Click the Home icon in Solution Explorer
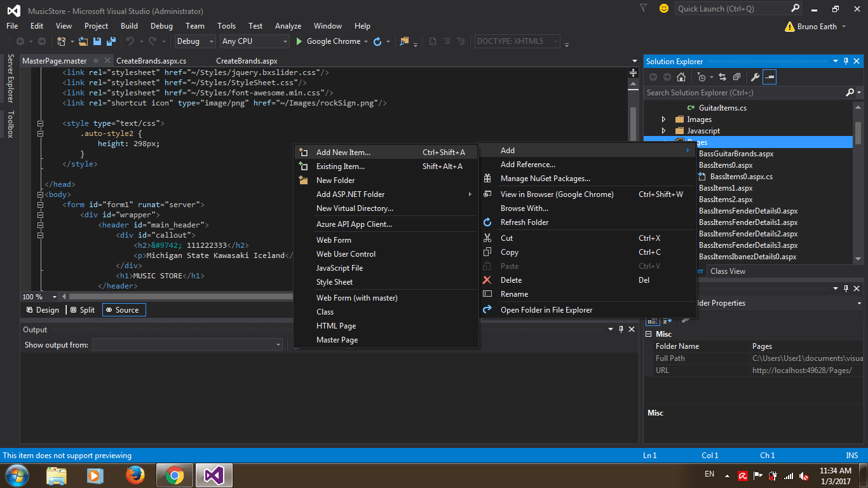This screenshot has height=488, width=868. click(681, 76)
